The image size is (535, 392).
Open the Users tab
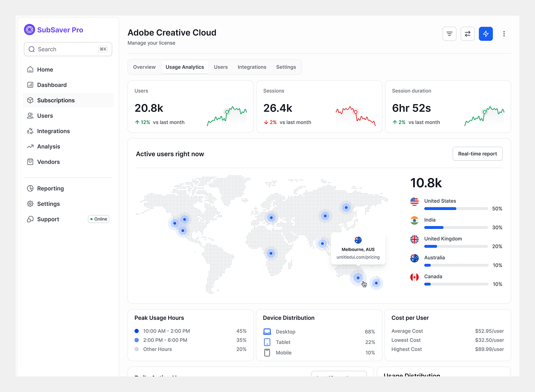click(221, 67)
